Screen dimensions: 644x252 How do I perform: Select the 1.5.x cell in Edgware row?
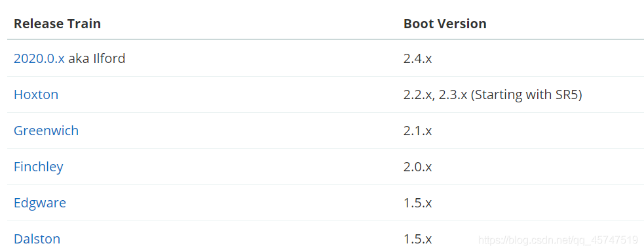(x=417, y=203)
